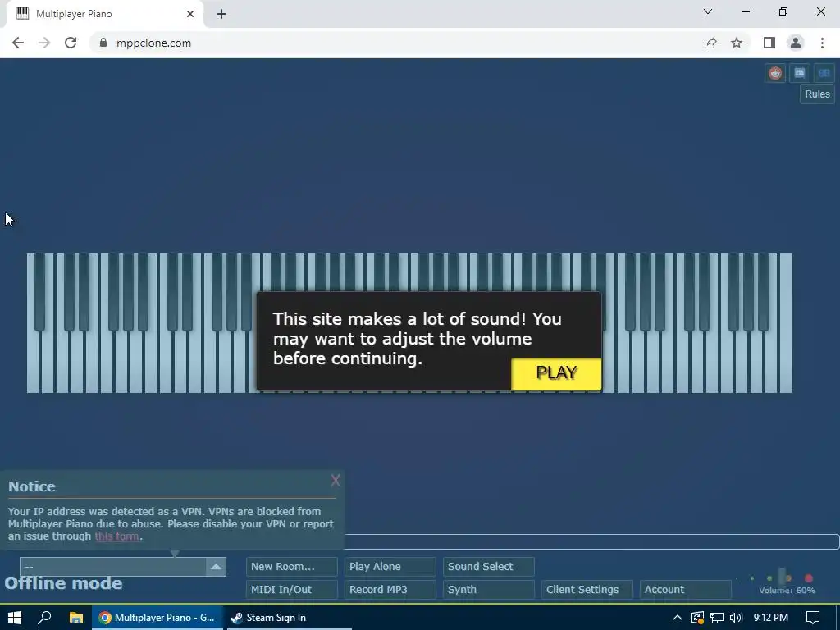
Task: Click the third social icon beside Discord
Action: (x=824, y=73)
